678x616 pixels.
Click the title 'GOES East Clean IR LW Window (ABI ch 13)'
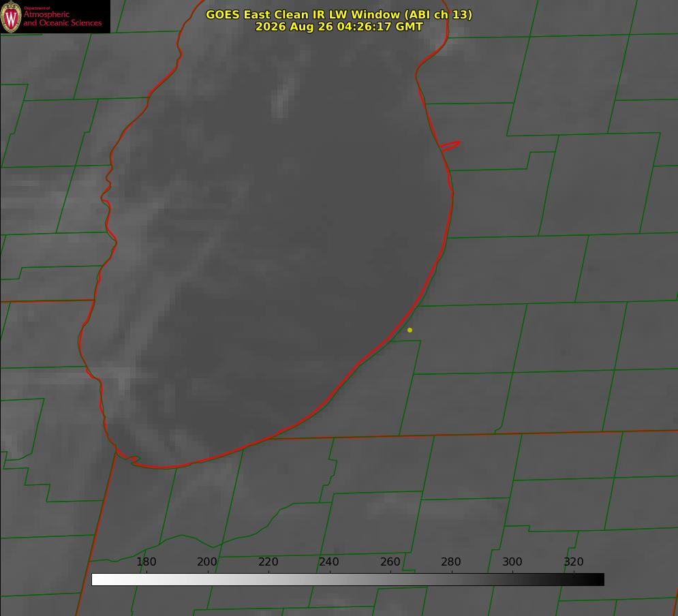[339, 14]
